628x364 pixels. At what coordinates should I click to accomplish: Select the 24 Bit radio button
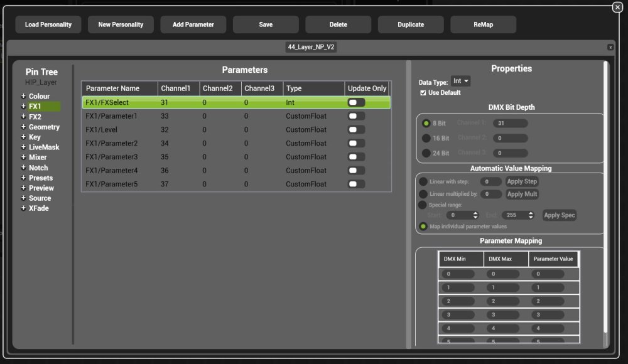[x=426, y=154]
